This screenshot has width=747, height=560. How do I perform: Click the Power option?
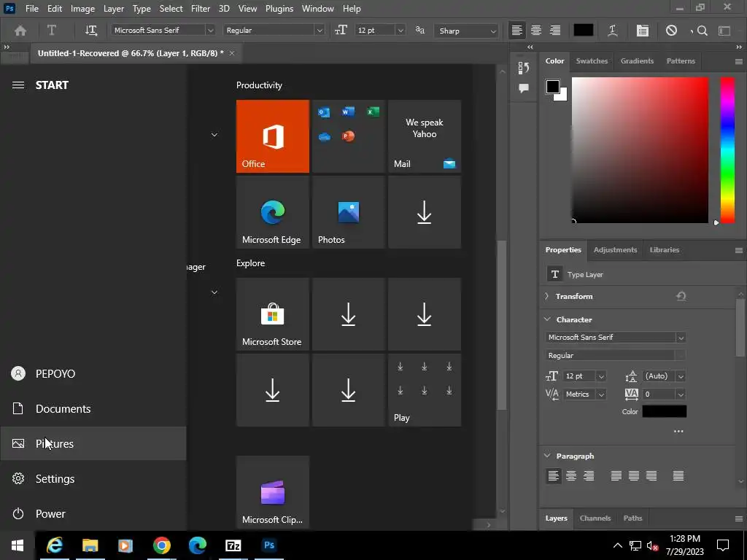(x=93, y=514)
